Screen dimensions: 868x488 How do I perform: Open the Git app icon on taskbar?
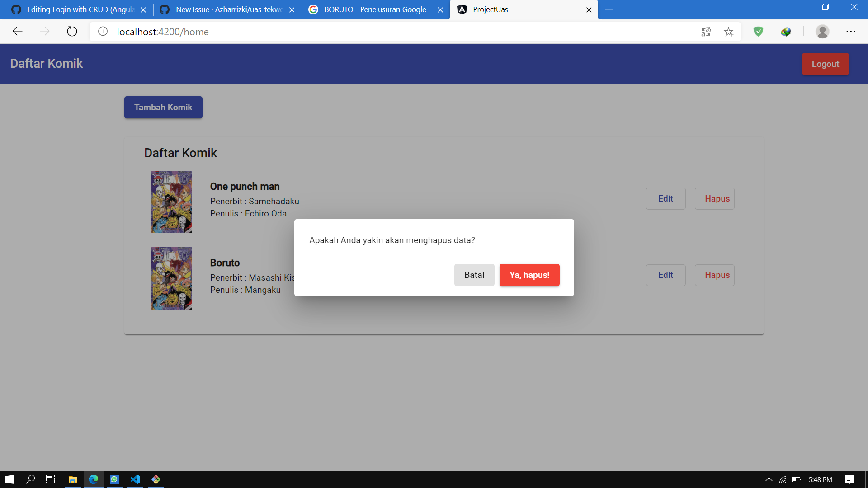[156, 479]
